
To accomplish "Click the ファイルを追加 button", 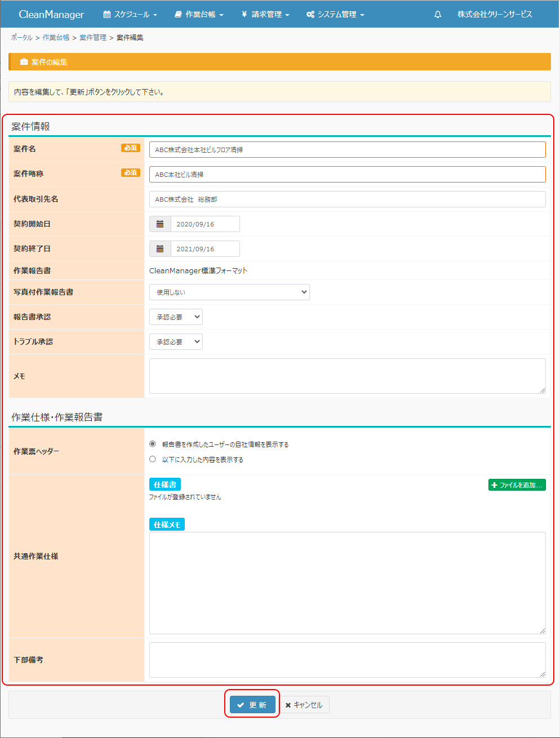I will (x=517, y=485).
